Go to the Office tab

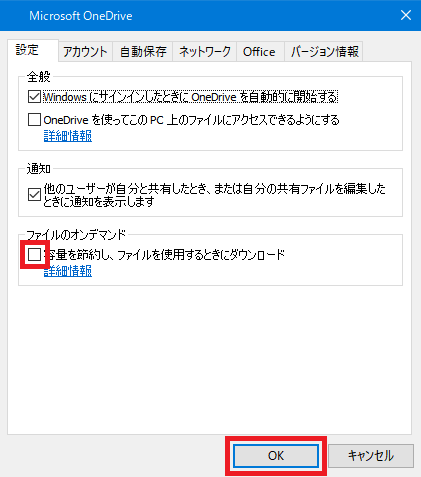click(260, 52)
